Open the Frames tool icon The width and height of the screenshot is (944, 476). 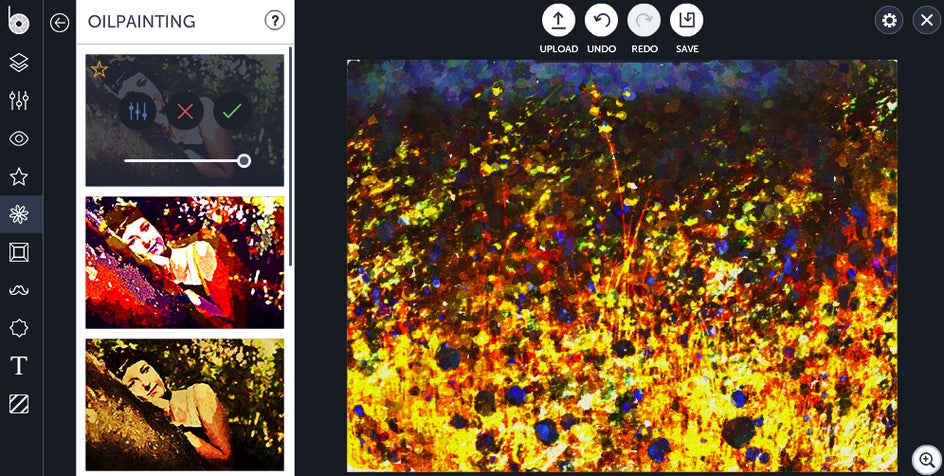(19, 252)
